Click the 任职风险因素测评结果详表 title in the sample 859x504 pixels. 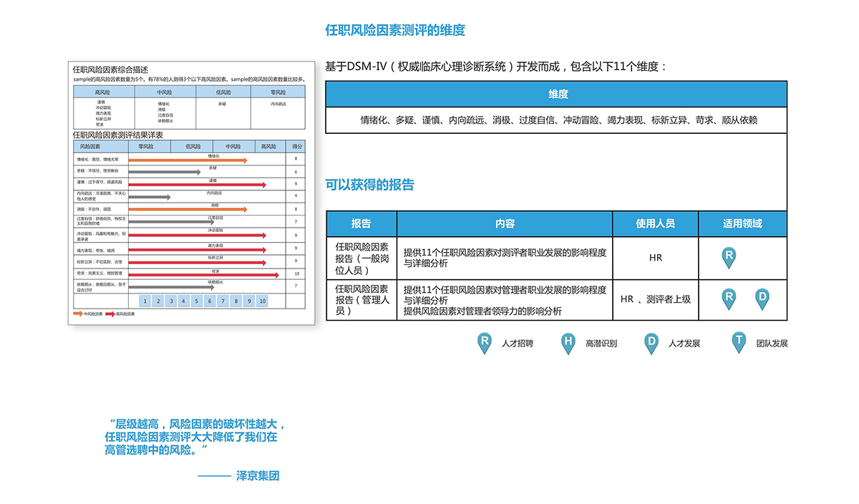[117, 135]
